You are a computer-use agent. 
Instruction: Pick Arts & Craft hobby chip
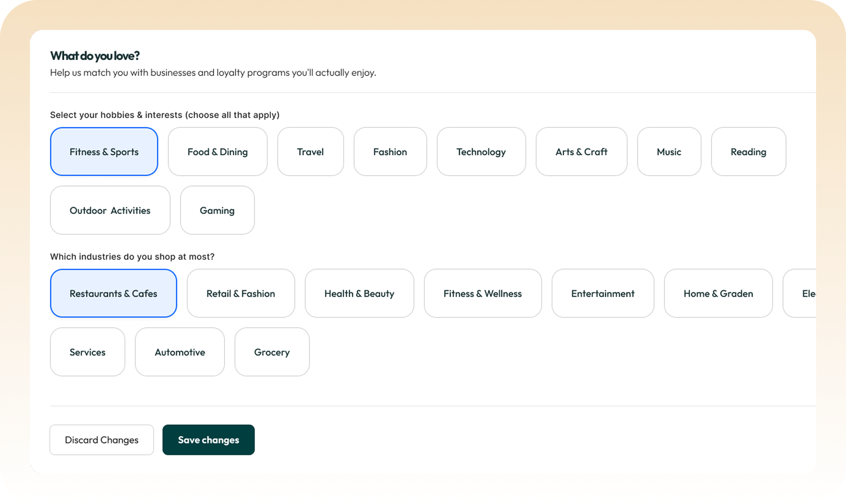(581, 152)
